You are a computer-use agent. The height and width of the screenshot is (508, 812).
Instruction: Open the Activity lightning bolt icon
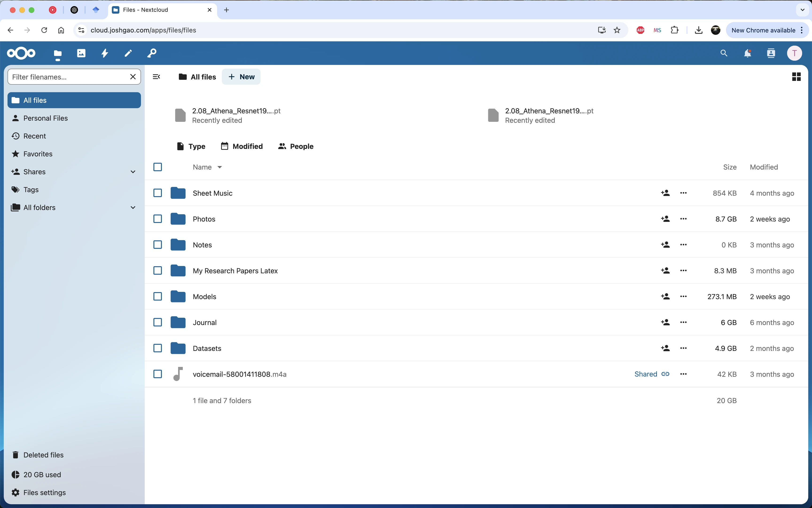[x=105, y=53]
